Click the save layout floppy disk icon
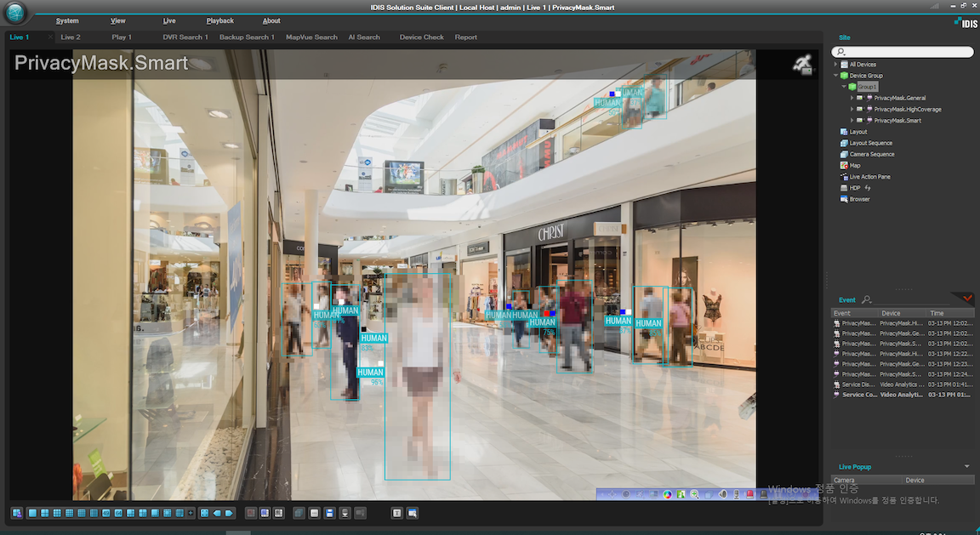The height and width of the screenshot is (535, 980). click(329, 513)
